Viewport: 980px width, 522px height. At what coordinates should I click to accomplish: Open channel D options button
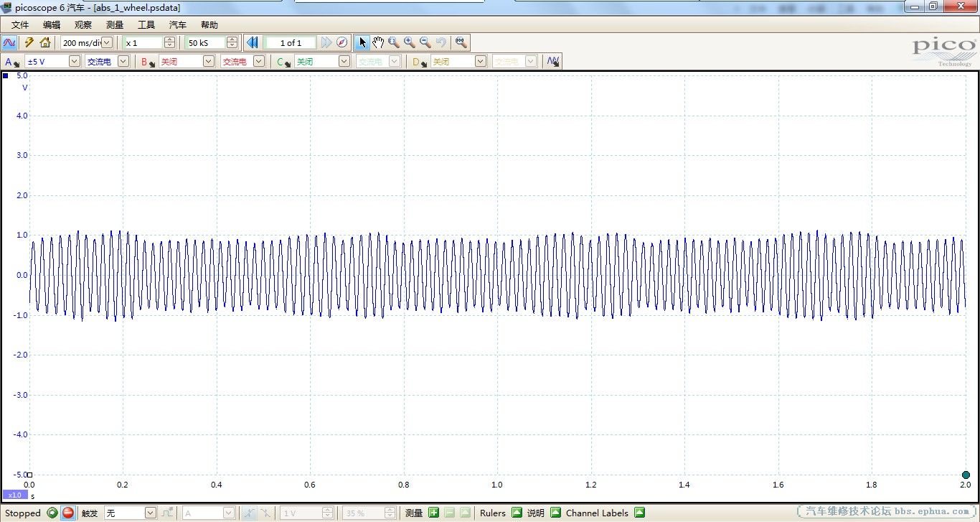click(420, 62)
